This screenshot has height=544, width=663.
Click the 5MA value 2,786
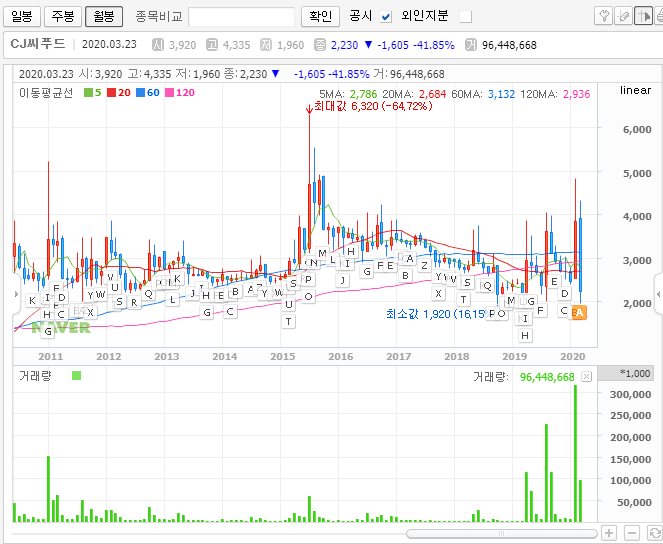363,94
